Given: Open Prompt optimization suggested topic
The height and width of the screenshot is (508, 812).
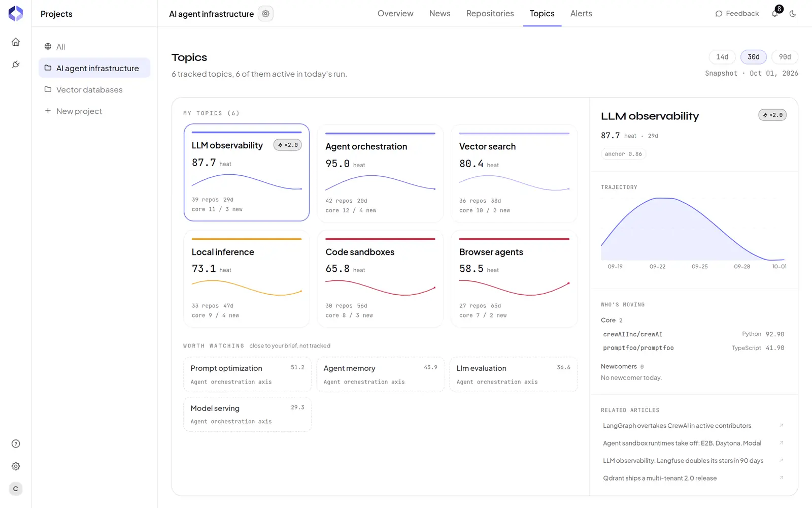Looking at the screenshot, I should [247, 374].
